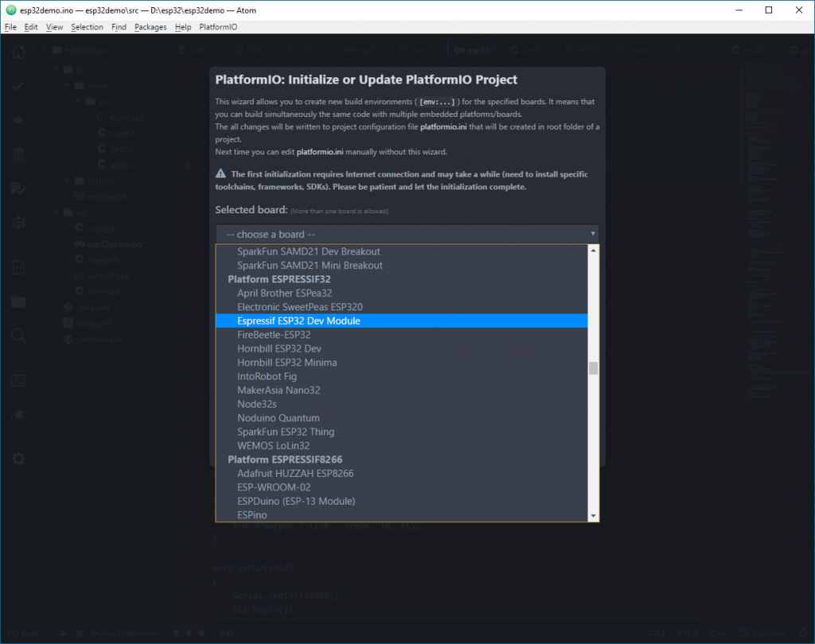Click the Upload arrow icon in left toolbar

[18, 120]
